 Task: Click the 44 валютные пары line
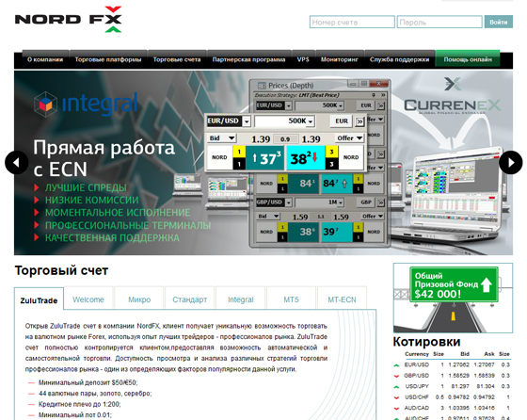pos(95,394)
